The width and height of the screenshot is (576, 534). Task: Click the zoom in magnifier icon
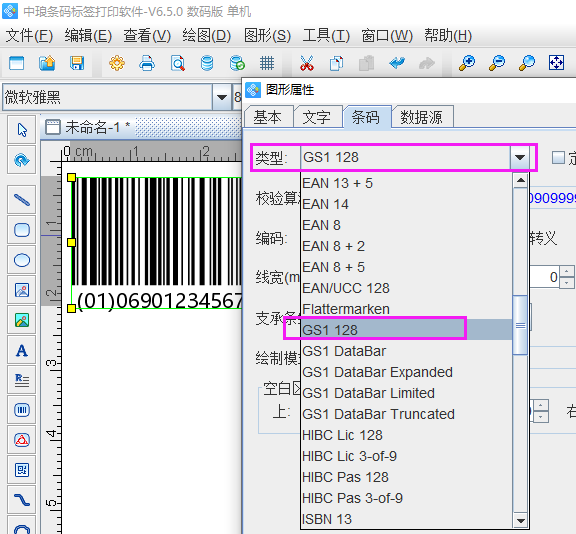coord(467,63)
